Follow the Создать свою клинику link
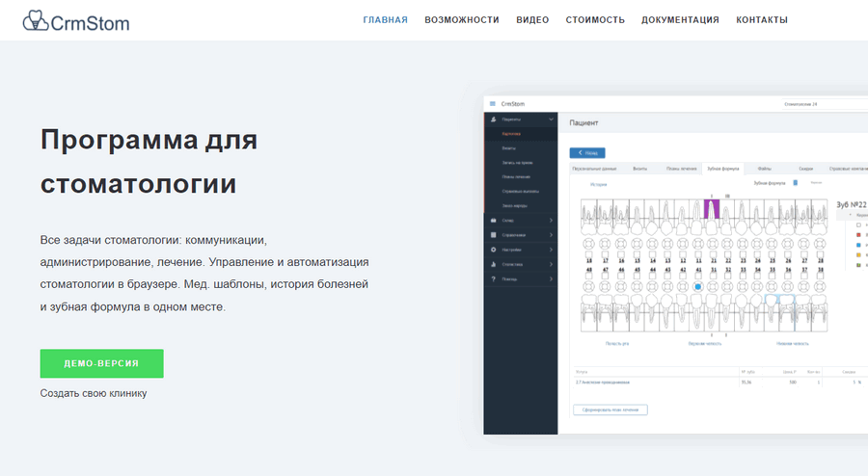868x476 pixels. tap(94, 393)
